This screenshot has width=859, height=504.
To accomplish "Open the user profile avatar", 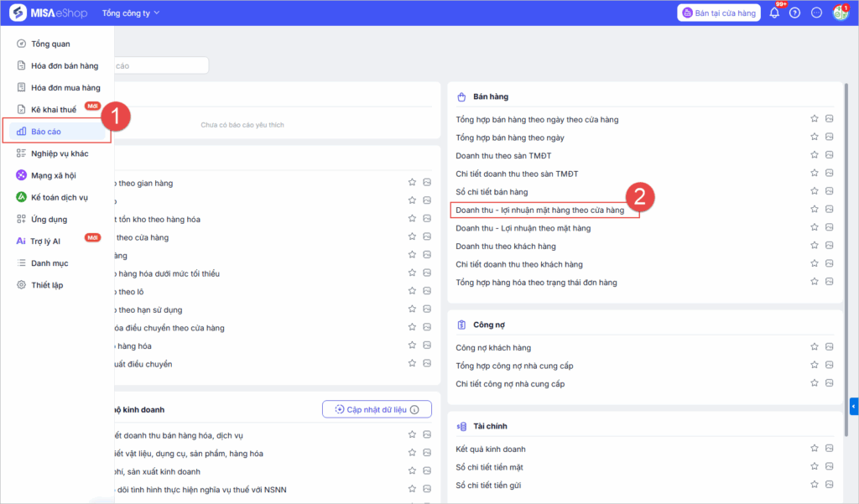I will (x=840, y=13).
